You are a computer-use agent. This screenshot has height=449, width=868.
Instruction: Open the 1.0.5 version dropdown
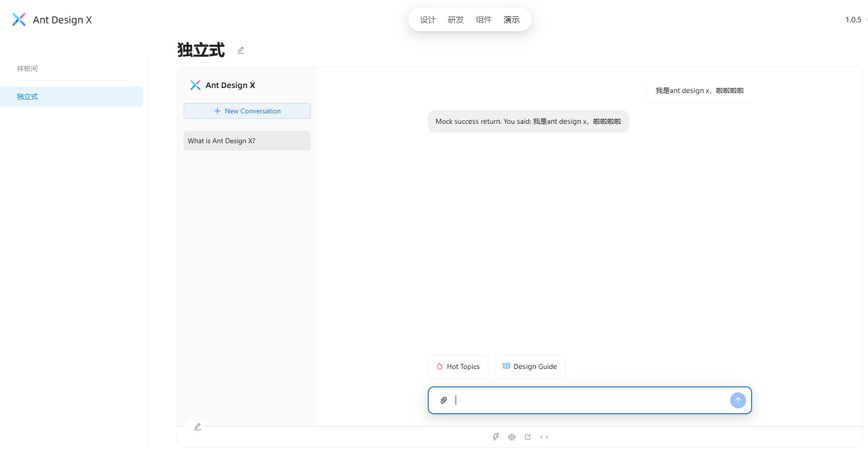[856, 20]
